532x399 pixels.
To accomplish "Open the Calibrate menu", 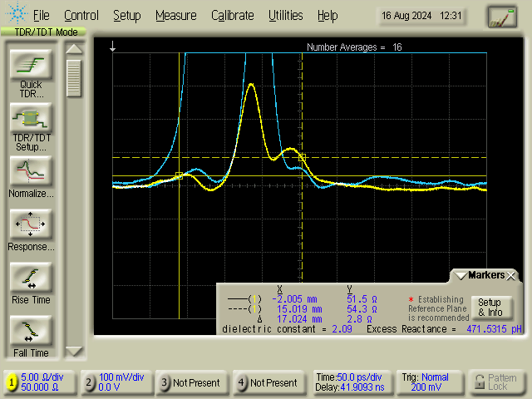I will tap(233, 16).
